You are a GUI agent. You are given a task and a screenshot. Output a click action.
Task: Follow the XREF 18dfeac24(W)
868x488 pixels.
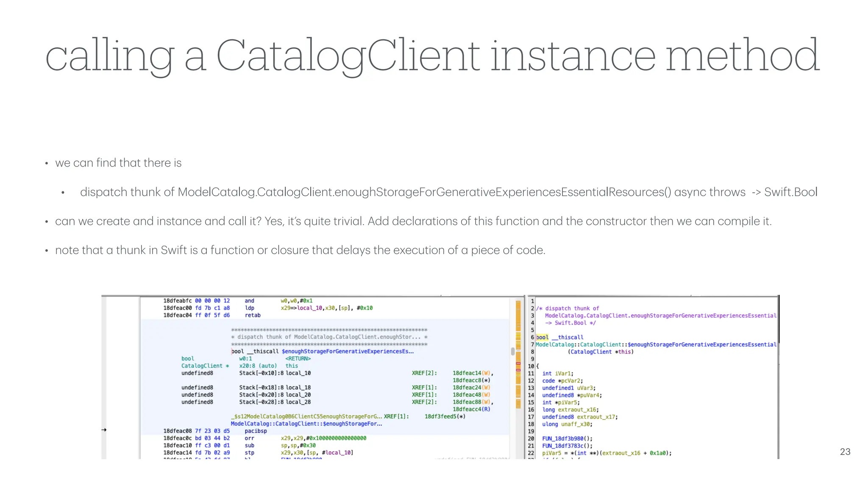(x=471, y=388)
